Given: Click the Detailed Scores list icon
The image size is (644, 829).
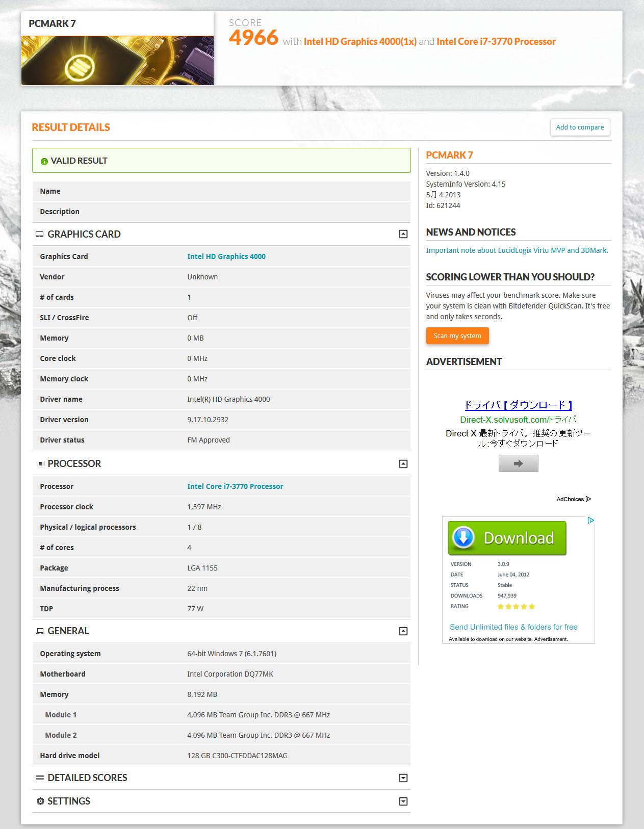Looking at the screenshot, I should [x=40, y=778].
